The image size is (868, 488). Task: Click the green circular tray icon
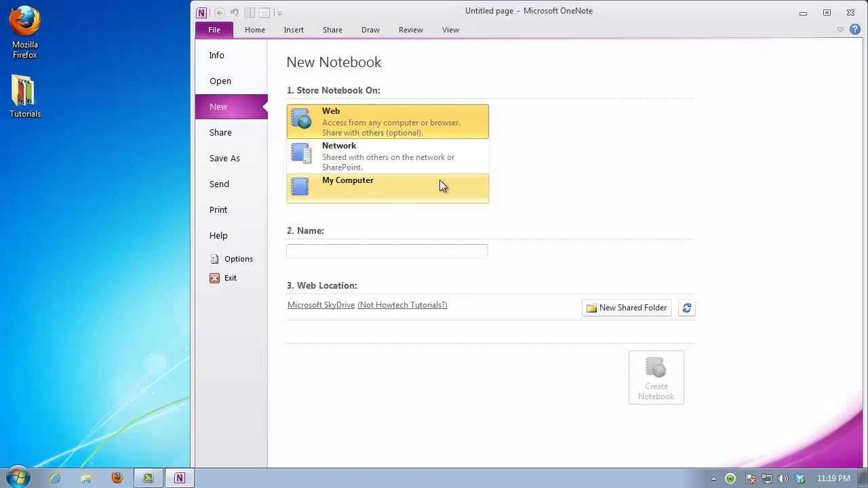coord(730,479)
